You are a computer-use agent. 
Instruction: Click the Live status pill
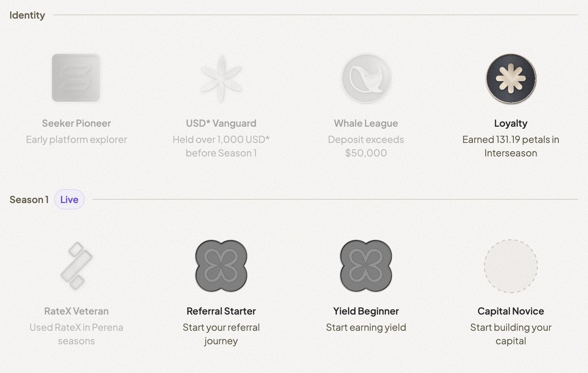pyautogui.click(x=69, y=200)
